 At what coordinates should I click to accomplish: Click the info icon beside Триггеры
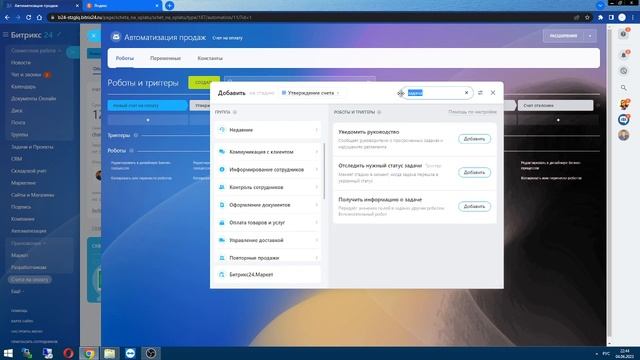click(x=136, y=135)
